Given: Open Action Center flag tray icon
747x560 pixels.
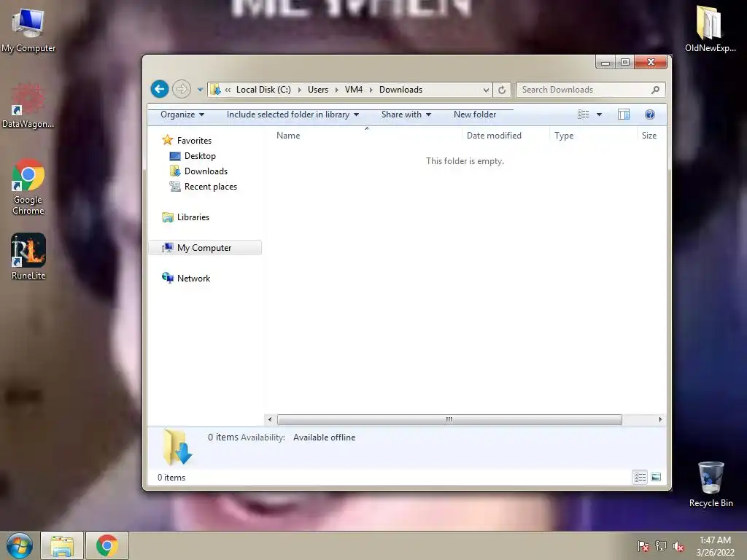Looking at the screenshot, I should tap(643, 546).
